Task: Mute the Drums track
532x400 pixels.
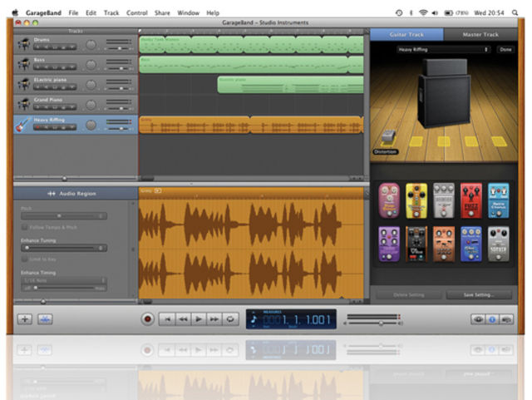Action: pyautogui.click(x=45, y=47)
